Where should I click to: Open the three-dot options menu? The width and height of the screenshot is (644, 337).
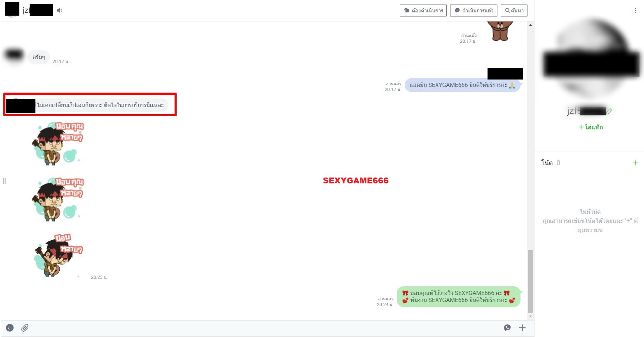(x=635, y=11)
